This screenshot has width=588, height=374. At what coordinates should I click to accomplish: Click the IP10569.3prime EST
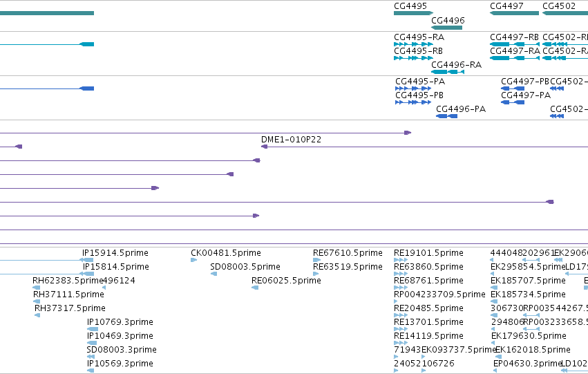click(x=91, y=371)
